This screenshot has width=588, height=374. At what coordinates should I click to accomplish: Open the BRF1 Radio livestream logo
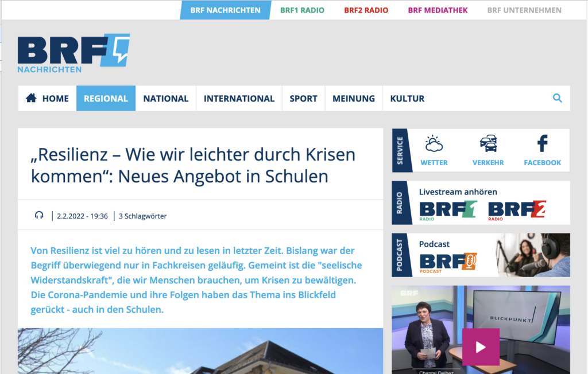pos(448,211)
